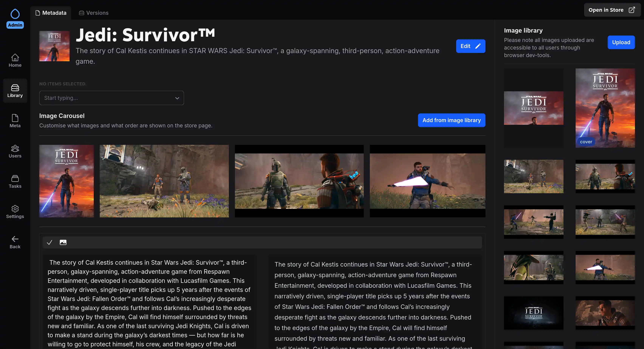Select the library ruins scene thumbnail
Viewport: 644px width, 349px height.
(x=533, y=176)
